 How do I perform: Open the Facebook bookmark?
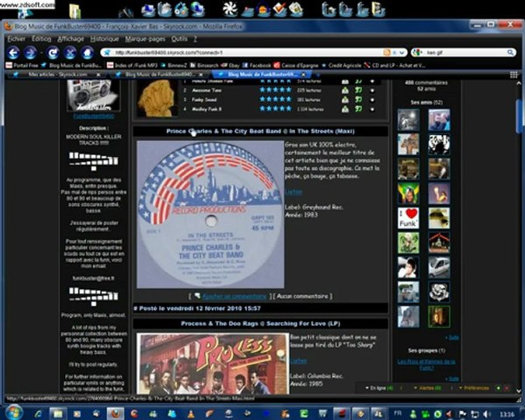[x=257, y=65]
